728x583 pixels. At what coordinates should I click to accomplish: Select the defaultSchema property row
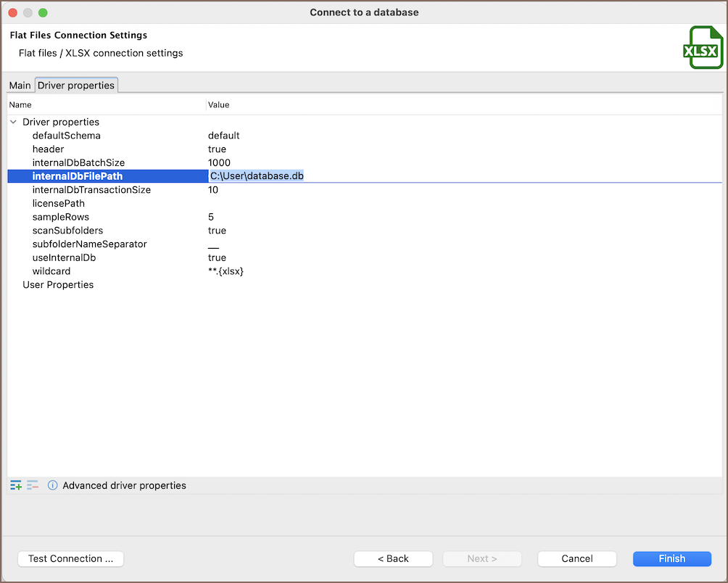click(x=67, y=136)
